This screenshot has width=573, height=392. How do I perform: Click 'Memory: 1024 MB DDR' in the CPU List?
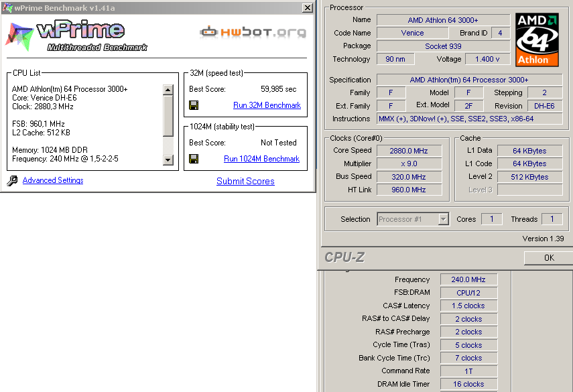click(50, 150)
